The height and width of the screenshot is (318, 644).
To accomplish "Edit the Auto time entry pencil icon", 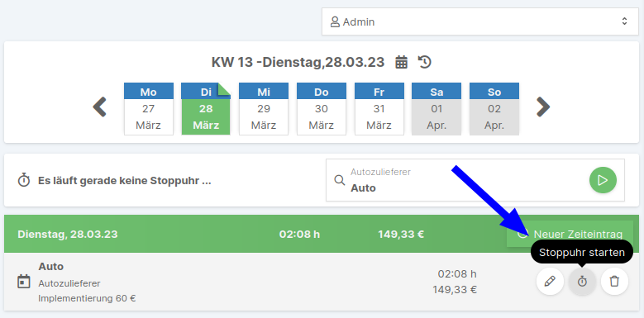I will (x=550, y=282).
